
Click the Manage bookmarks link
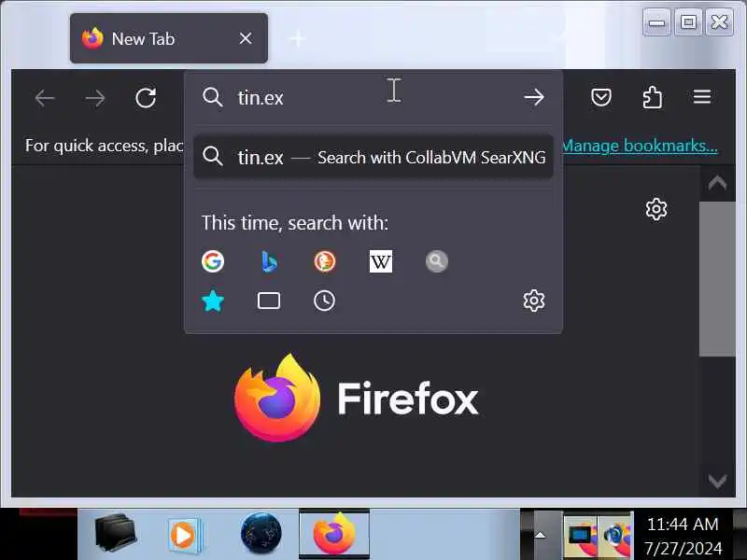coord(640,146)
